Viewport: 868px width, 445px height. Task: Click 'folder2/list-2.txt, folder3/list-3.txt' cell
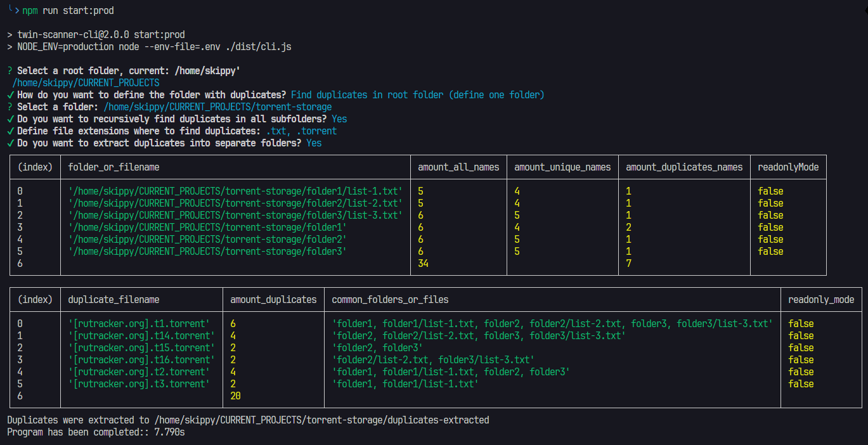[x=433, y=360]
